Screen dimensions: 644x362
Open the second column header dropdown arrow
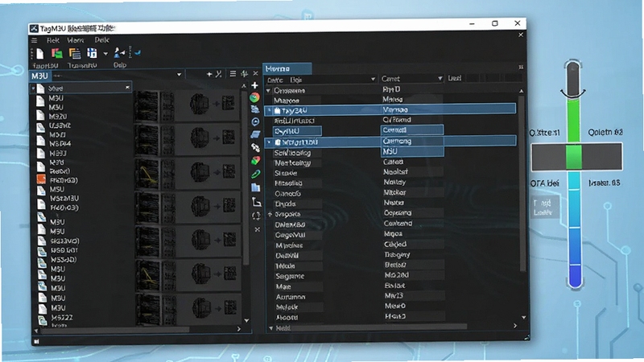tap(440, 78)
